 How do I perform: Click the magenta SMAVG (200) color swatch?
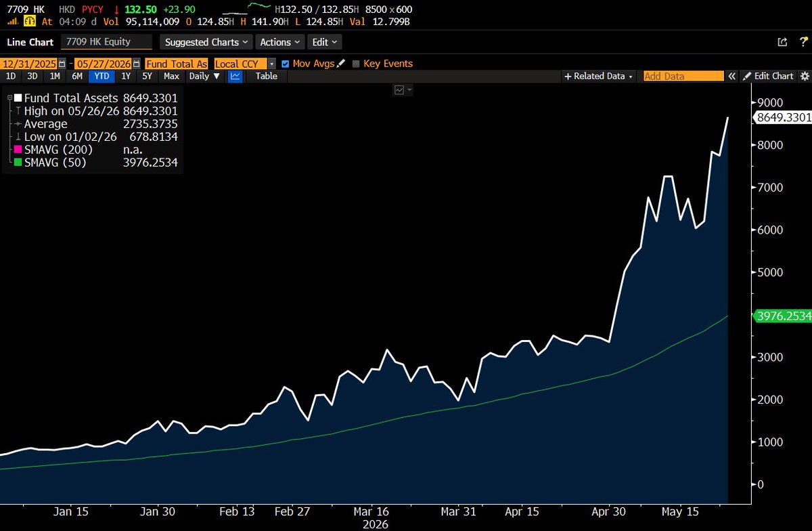[x=18, y=150]
